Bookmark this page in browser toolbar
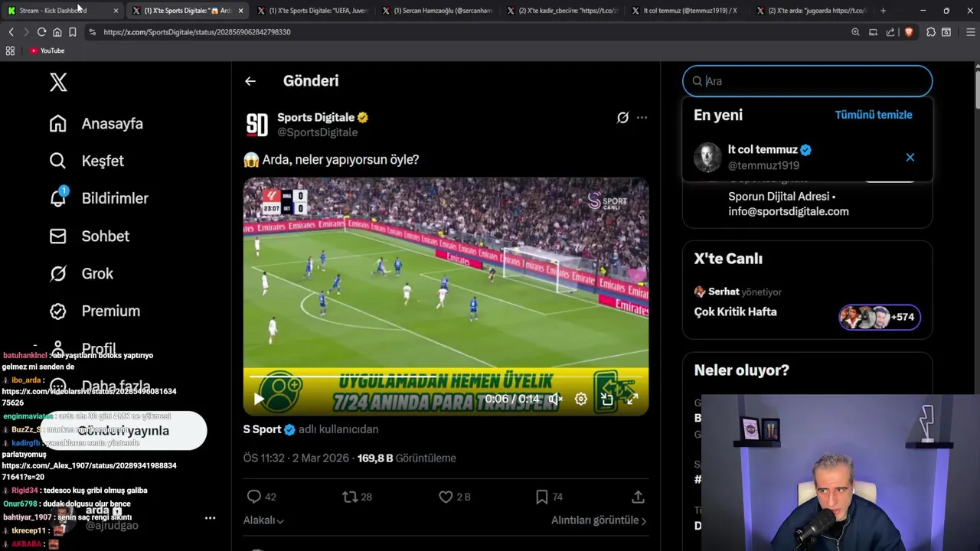This screenshot has width=980, height=551. pyautogui.click(x=72, y=32)
